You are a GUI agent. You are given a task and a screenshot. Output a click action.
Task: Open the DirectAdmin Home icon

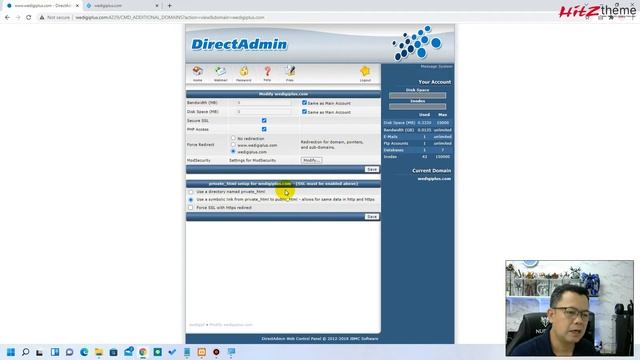click(198, 72)
